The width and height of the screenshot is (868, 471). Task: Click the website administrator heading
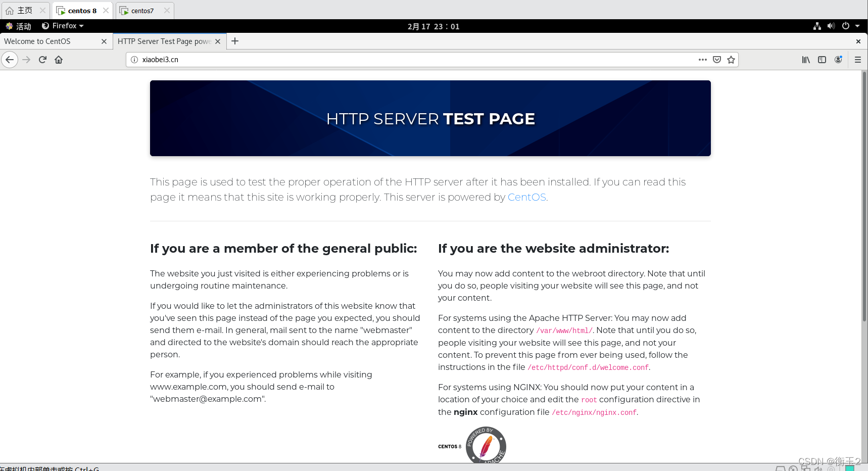553,248
